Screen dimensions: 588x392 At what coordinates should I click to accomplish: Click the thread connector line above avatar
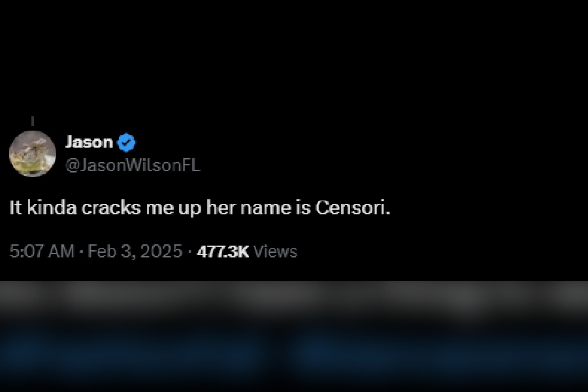point(33,121)
